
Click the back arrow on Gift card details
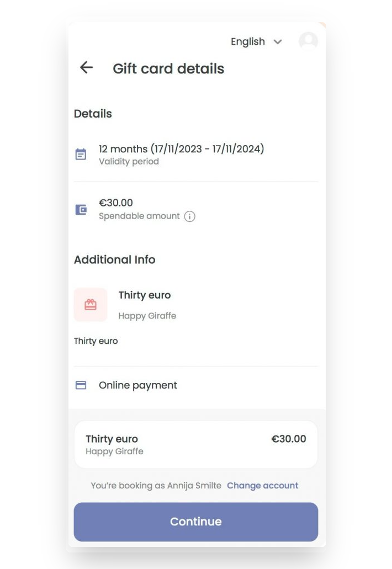tap(86, 68)
